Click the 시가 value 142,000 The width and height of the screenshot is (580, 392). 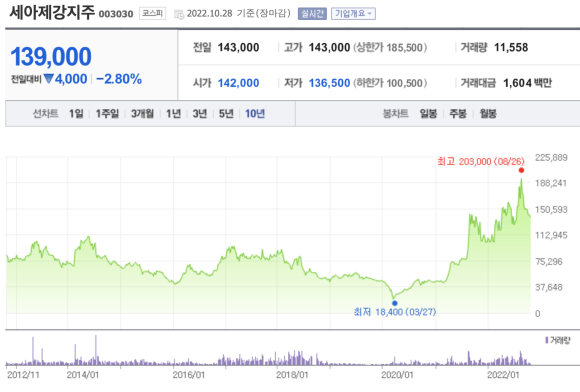(238, 83)
